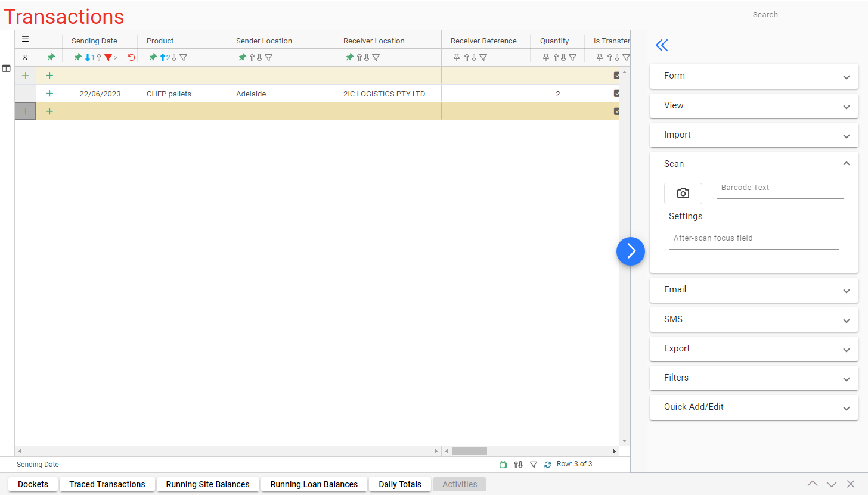Click the camera scan button
868x495 pixels.
pyautogui.click(x=683, y=194)
